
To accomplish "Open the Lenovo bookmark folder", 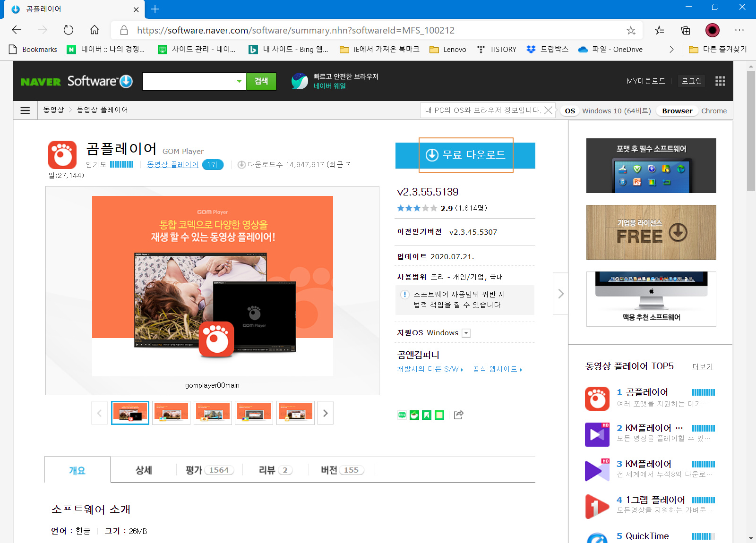I will click(x=448, y=50).
